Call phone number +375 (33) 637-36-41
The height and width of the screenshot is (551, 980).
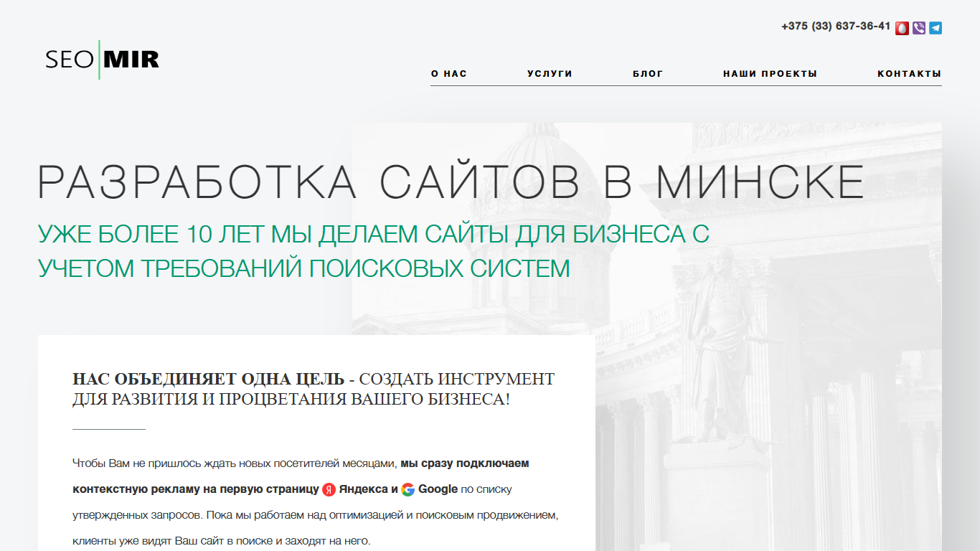[836, 27]
